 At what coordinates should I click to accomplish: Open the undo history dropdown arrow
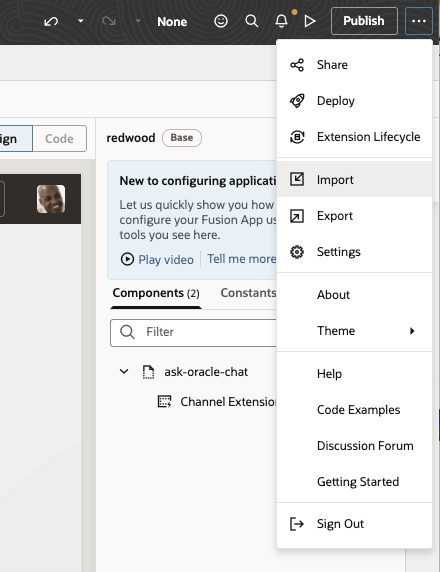pos(81,21)
